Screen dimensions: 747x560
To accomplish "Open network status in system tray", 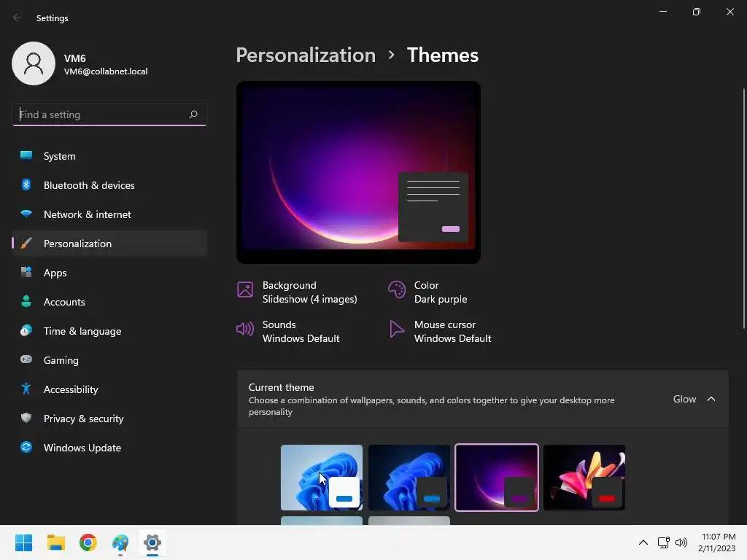I will click(663, 542).
